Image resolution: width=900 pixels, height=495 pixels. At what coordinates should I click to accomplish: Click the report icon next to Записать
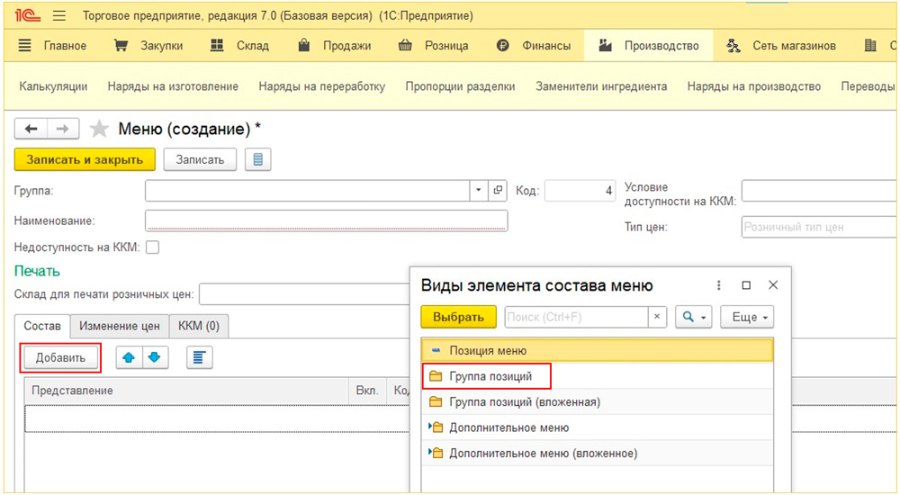click(258, 160)
